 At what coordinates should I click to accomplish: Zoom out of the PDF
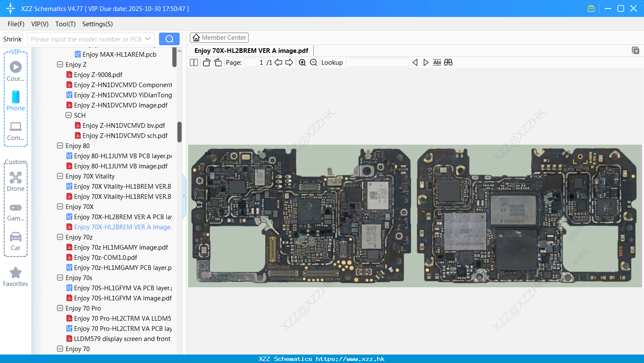click(313, 62)
